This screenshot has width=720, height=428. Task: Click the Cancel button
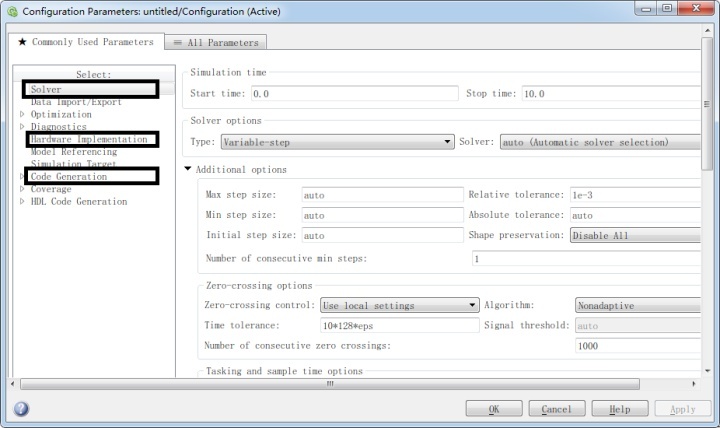(557, 409)
